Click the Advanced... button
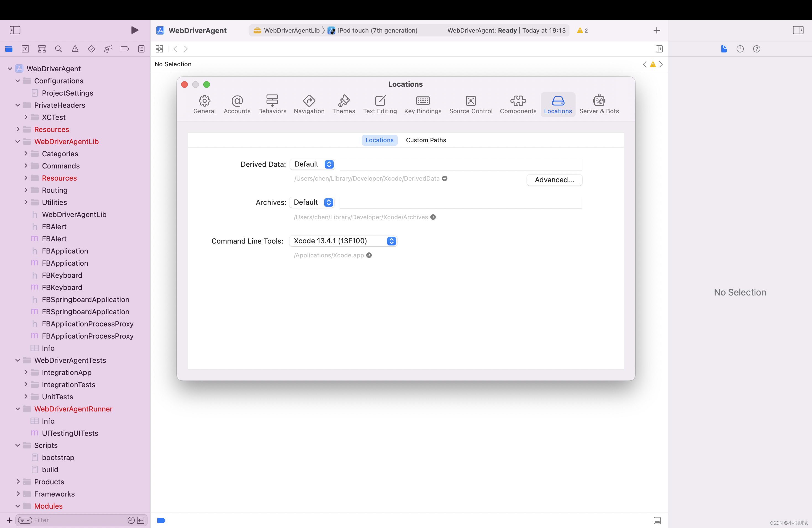The width and height of the screenshot is (812, 528). (554, 180)
